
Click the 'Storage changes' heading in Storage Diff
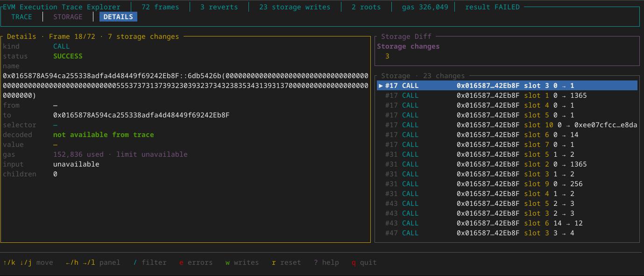click(408, 46)
